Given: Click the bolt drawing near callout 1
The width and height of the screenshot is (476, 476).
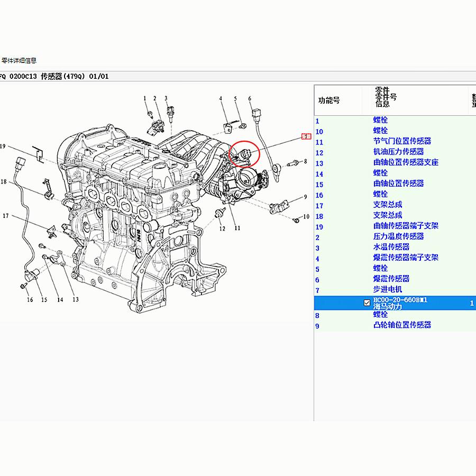Looking at the screenshot, I should [150, 114].
